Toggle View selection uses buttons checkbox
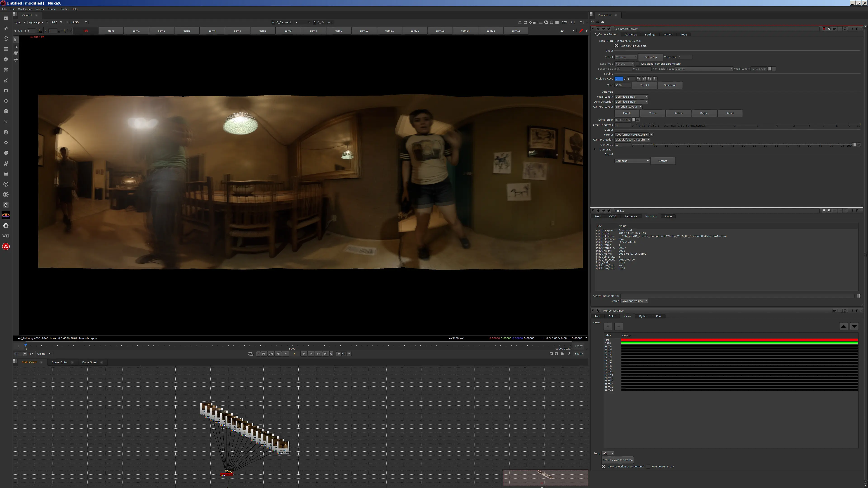Image resolution: width=868 pixels, height=488 pixels. (604, 467)
